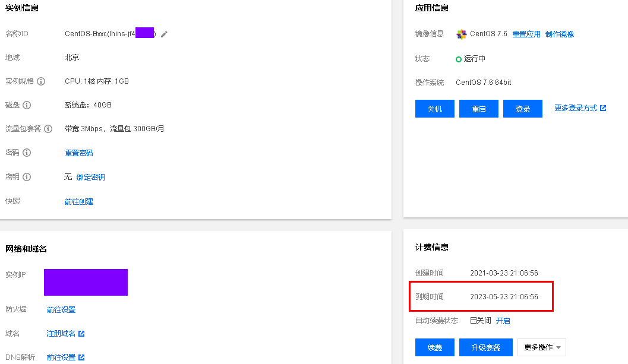Click the 升级套餐 upgrade button
The width and height of the screenshot is (628, 364).
tap(486, 347)
